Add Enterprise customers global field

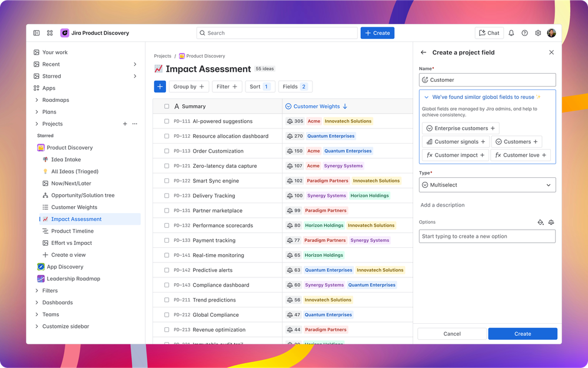pos(460,128)
